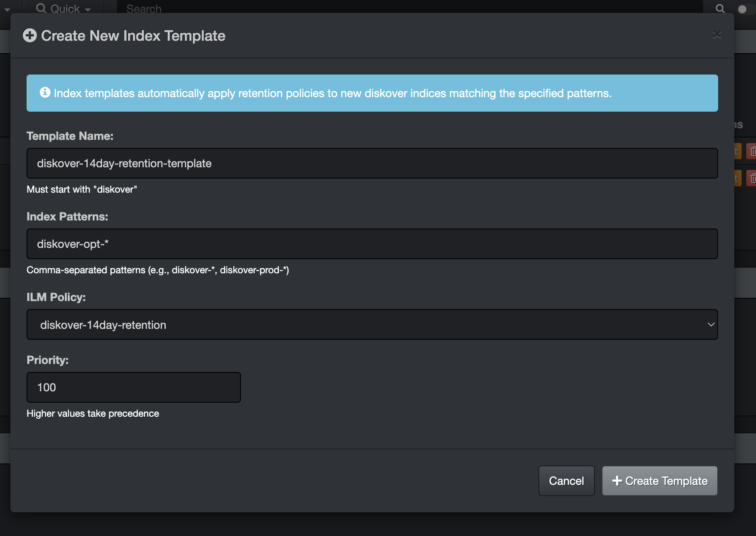
Task: Click the caret dropdown at top left
Action: point(7,10)
